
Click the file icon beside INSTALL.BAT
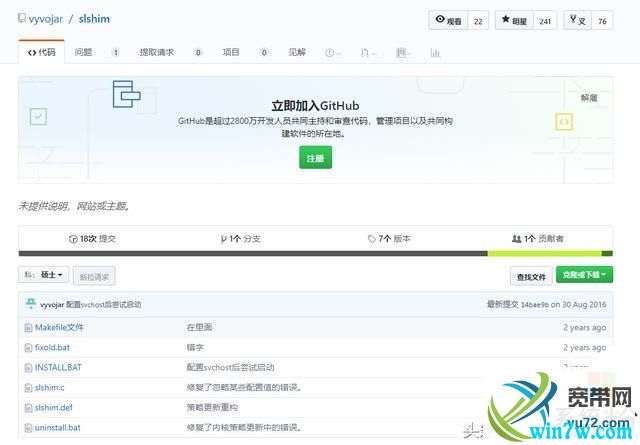28,367
